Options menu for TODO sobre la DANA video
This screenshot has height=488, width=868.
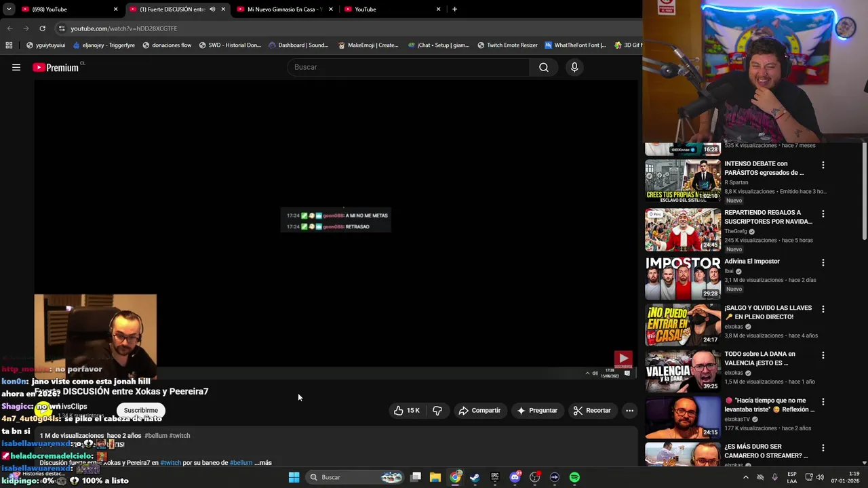tap(823, 355)
